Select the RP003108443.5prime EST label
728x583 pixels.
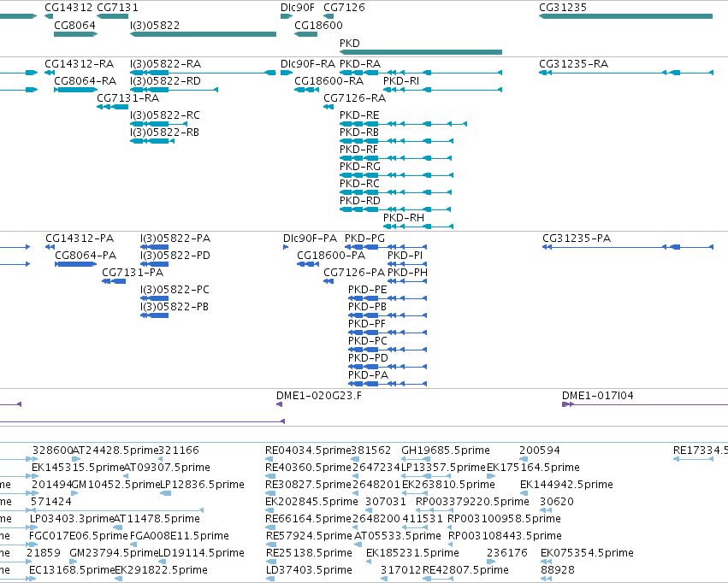[505, 536]
